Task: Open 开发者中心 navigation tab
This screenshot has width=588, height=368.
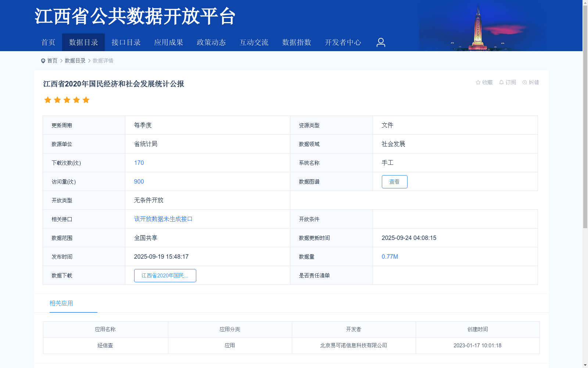Action: click(343, 42)
